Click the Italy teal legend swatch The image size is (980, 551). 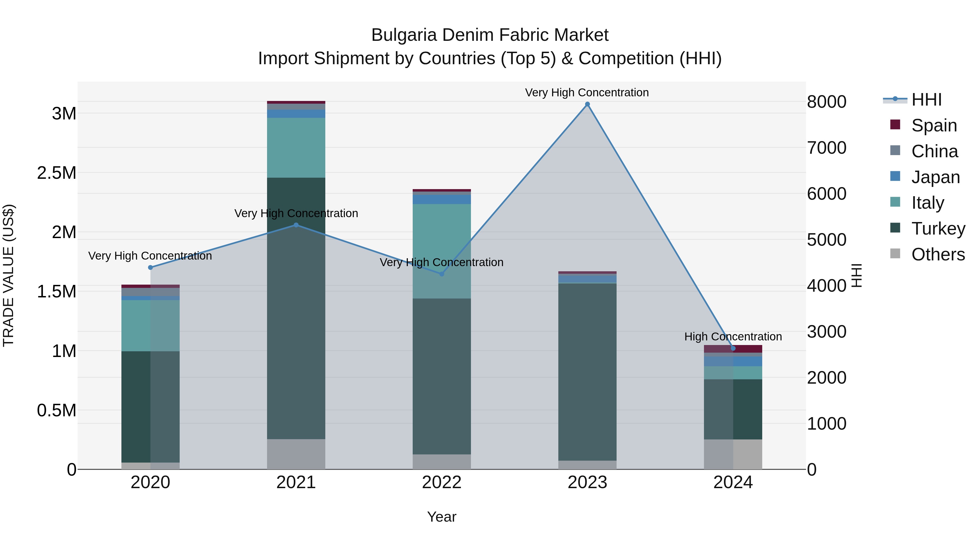(x=895, y=202)
